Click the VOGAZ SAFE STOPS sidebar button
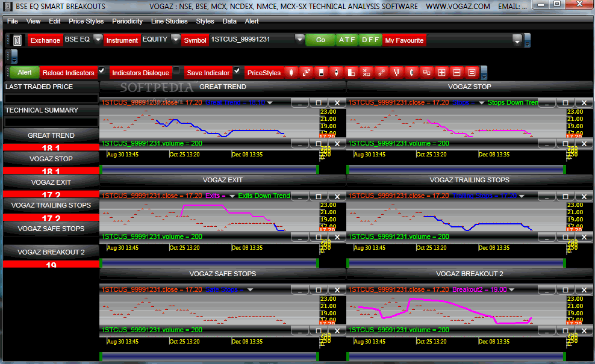 51,229
